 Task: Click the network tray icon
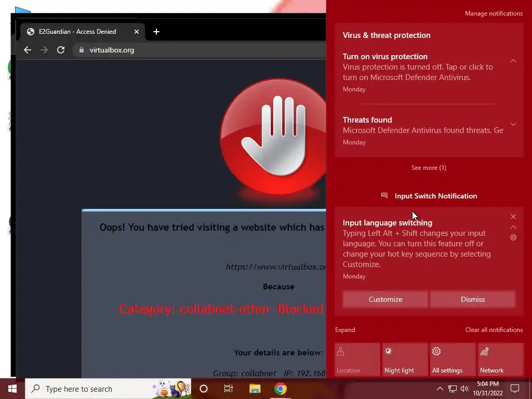point(453,389)
